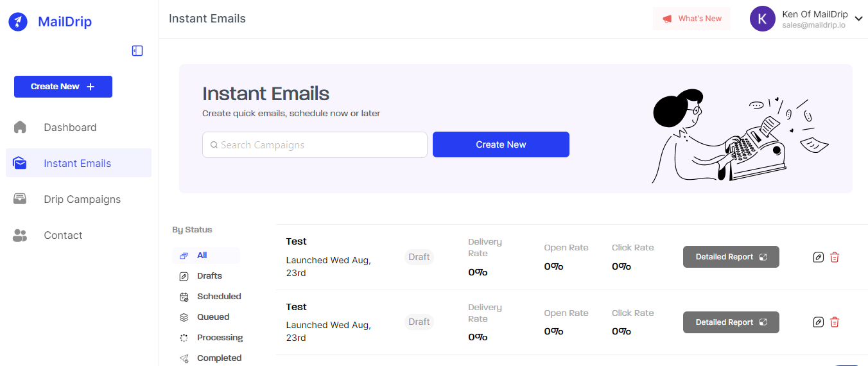Click the plus icon in sidebar Create New
This screenshot has height=366, width=868.
click(91, 87)
